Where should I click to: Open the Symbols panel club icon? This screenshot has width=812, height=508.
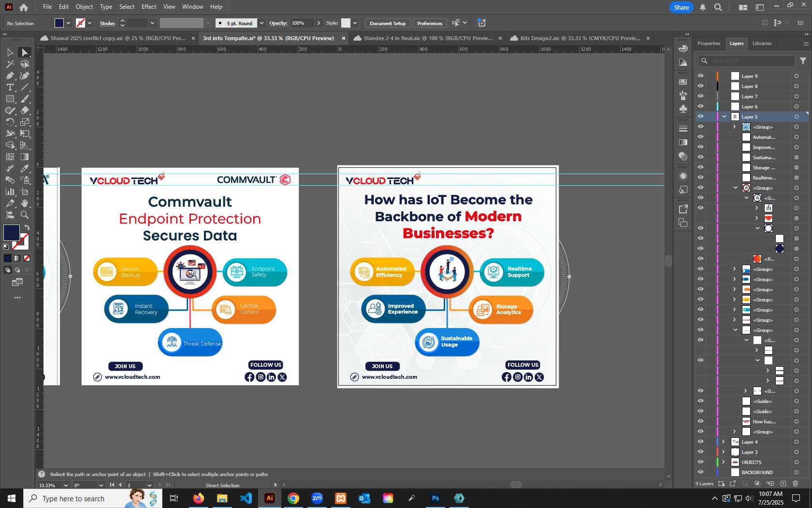tap(683, 109)
